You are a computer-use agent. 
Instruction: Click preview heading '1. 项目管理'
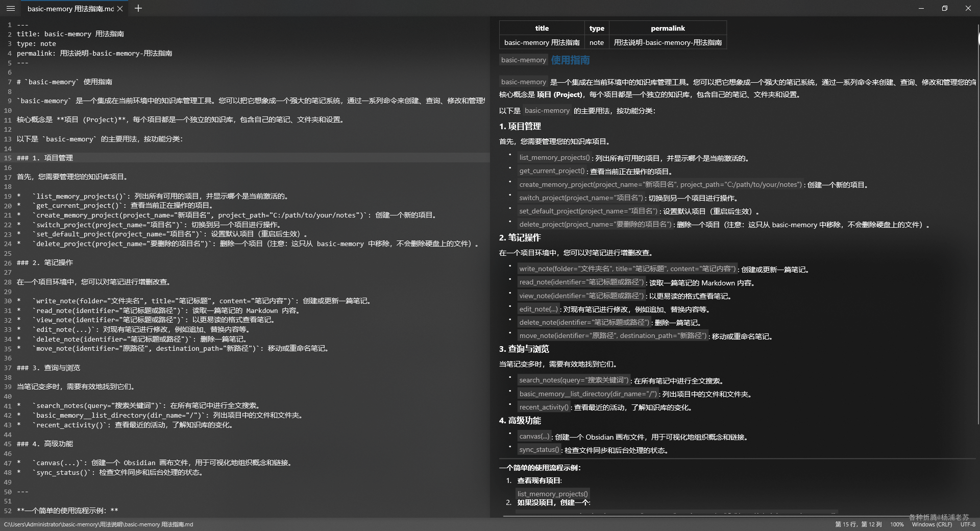tap(520, 126)
